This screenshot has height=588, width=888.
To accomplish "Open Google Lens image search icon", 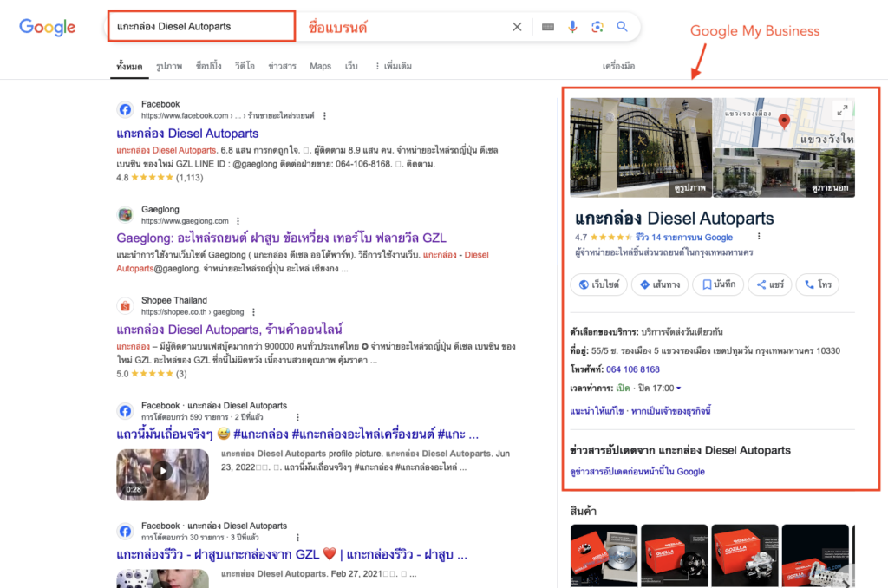I will [x=597, y=27].
